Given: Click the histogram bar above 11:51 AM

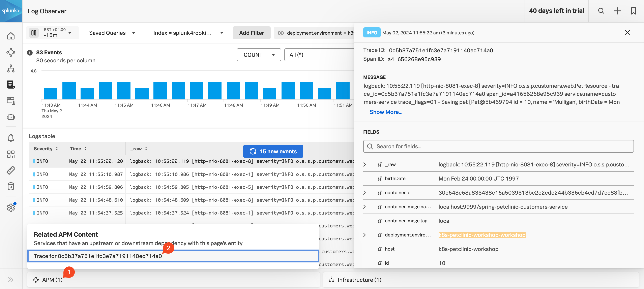Looking at the screenshot, I should pos(343,91).
